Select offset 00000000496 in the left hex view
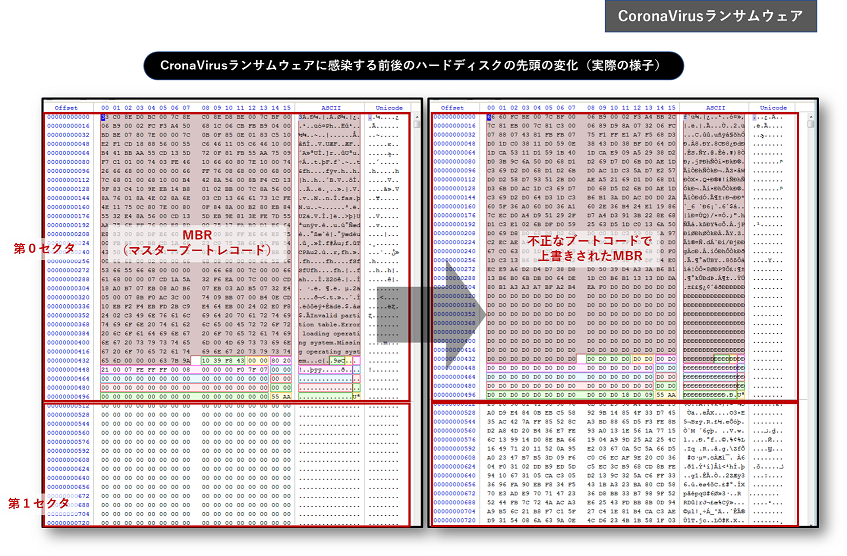The width and height of the screenshot is (847, 556). [68, 397]
